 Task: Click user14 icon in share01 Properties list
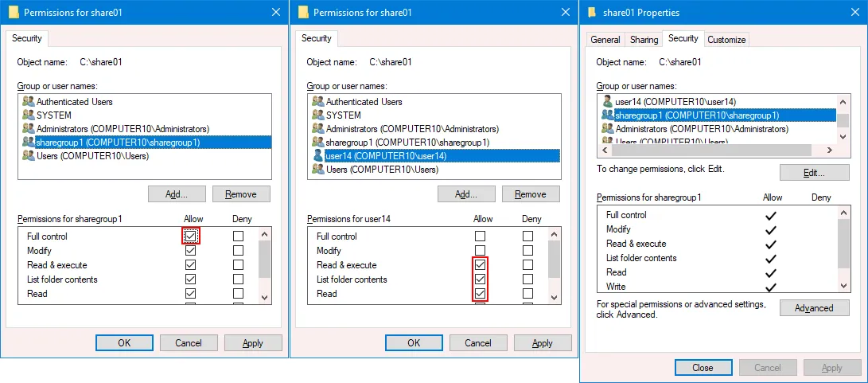608,102
